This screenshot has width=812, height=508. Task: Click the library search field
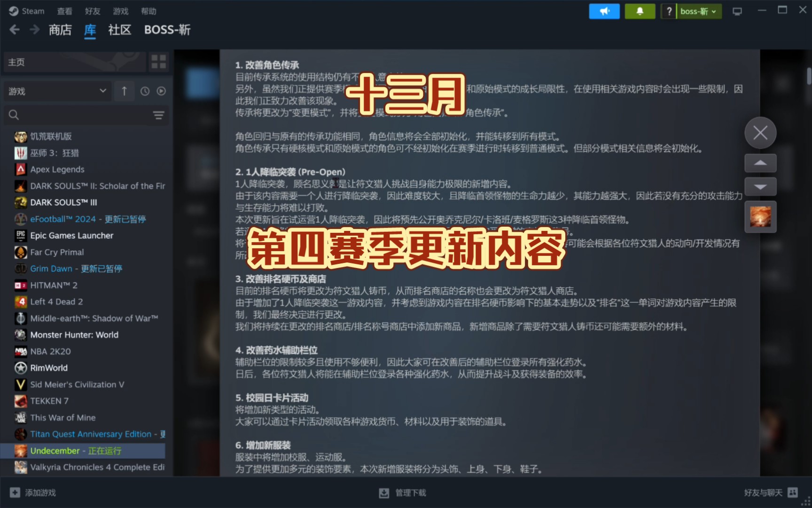(78, 115)
